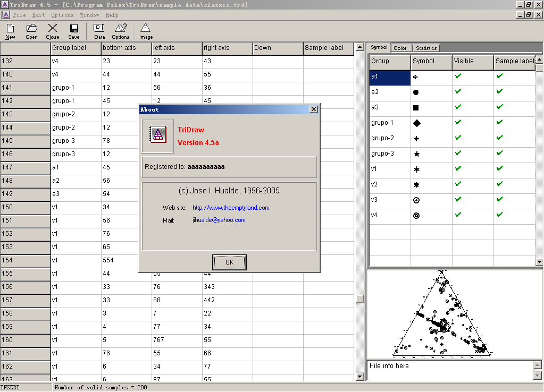
Task: Click the v4 bullseye symbol
Action: point(416,216)
